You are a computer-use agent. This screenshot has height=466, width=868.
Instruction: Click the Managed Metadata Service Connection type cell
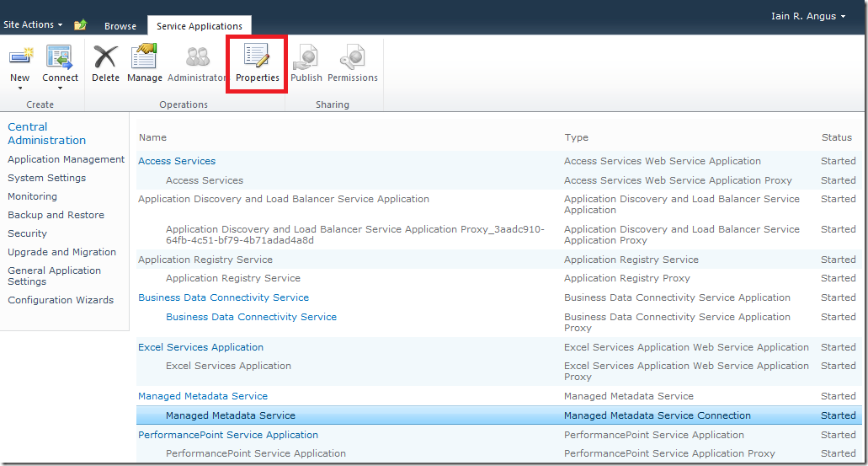pyautogui.click(x=657, y=415)
